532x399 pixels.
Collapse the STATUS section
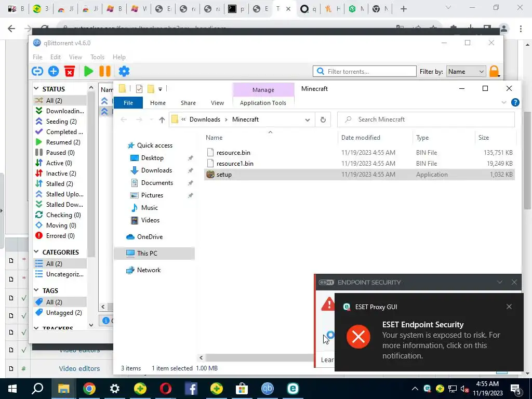click(36, 88)
